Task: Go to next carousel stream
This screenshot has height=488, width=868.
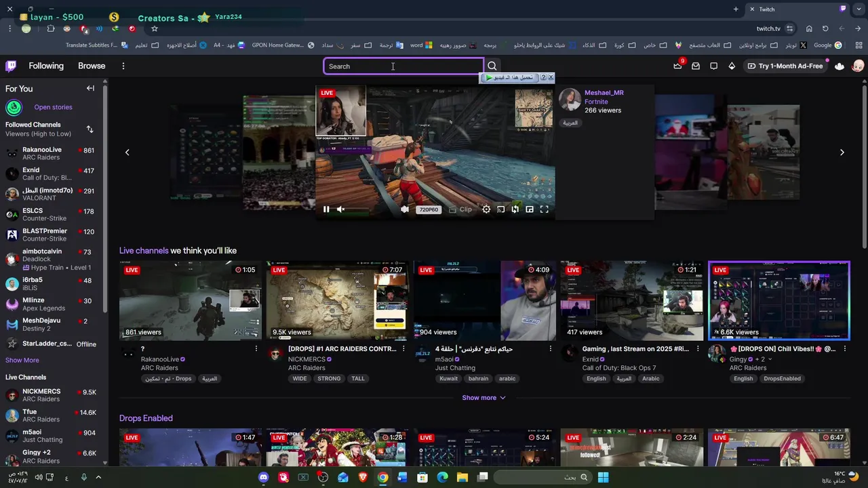Action: 842,152
